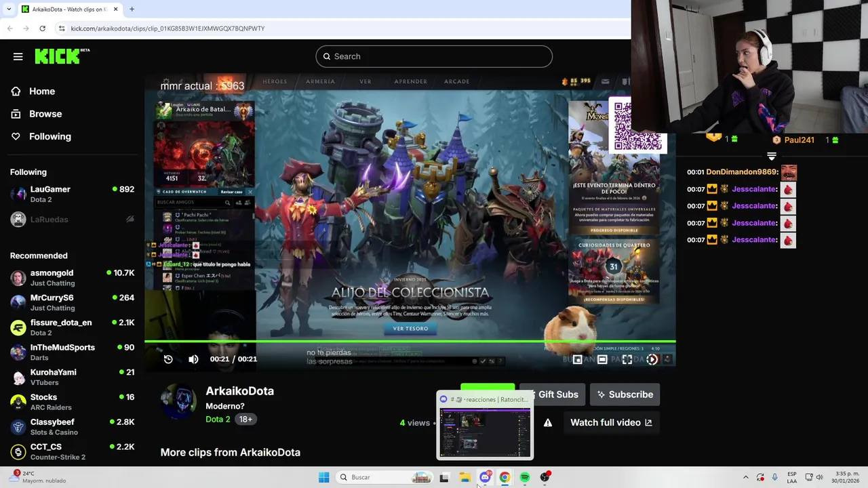Open asmongold recommended channel
Viewport: 868px width, 488px height.
coord(72,278)
